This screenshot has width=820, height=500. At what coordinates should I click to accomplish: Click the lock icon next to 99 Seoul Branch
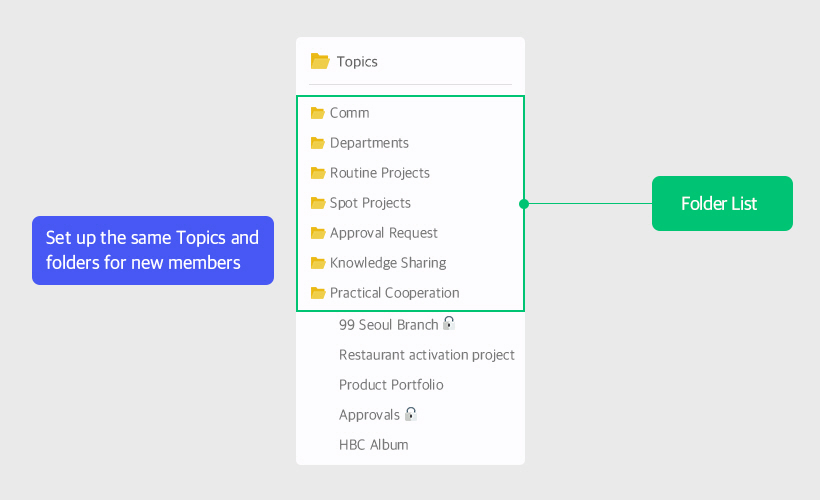(x=449, y=323)
